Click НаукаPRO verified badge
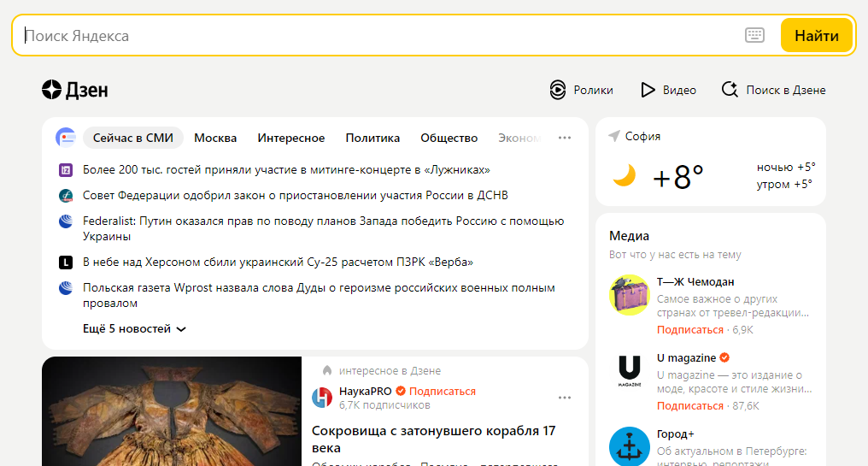This screenshot has height=466, width=868. pyautogui.click(x=400, y=392)
